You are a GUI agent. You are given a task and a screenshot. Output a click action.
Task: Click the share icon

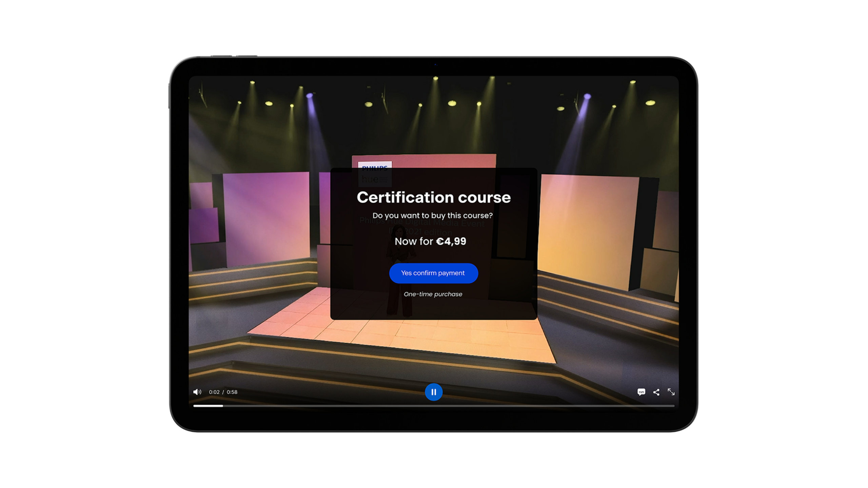click(x=656, y=392)
